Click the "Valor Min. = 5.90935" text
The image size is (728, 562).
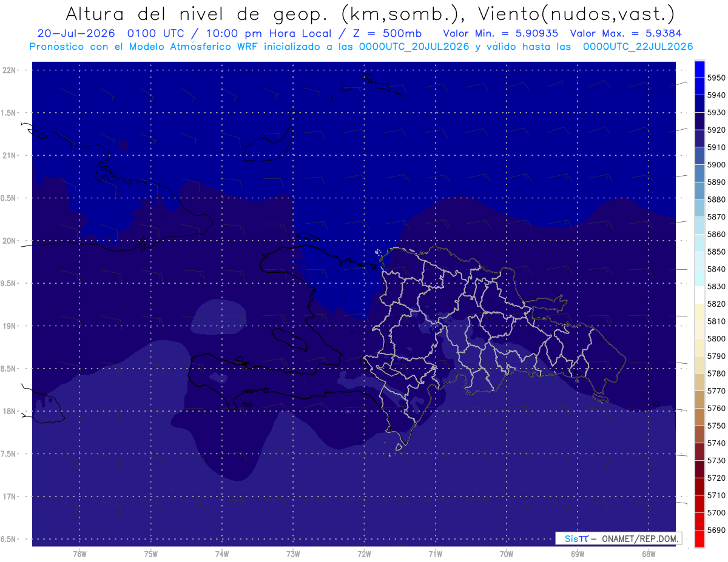pos(500,33)
